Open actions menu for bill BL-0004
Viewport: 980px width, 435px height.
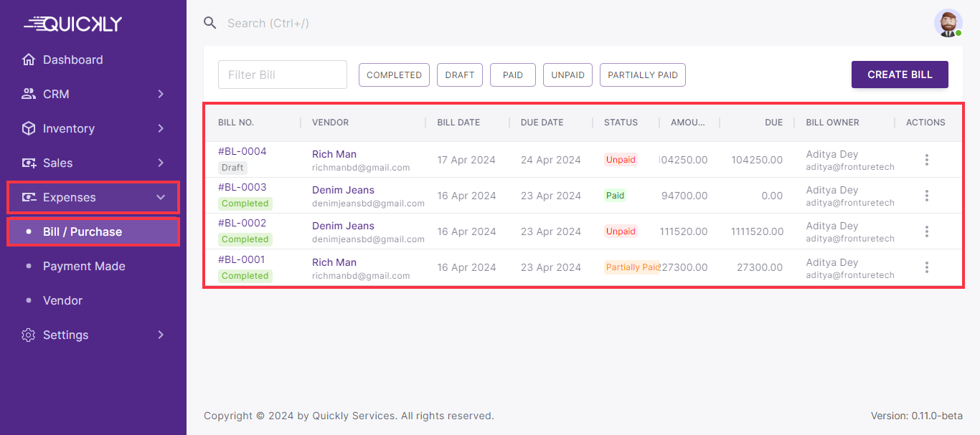(x=926, y=160)
